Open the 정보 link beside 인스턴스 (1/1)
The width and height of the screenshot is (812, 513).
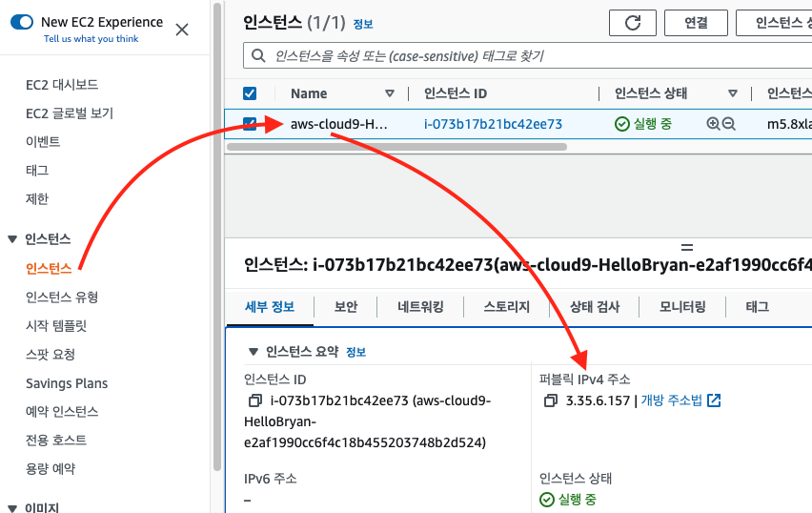pos(363,24)
